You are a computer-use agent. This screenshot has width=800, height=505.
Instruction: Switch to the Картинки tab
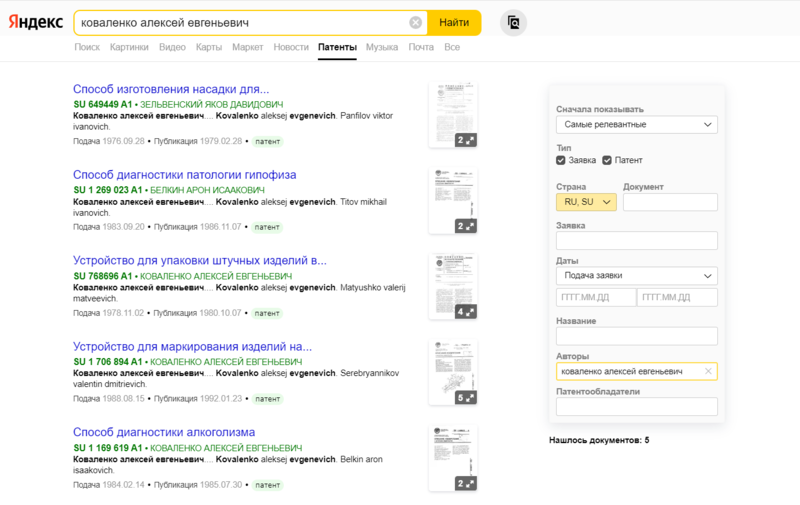coord(129,47)
